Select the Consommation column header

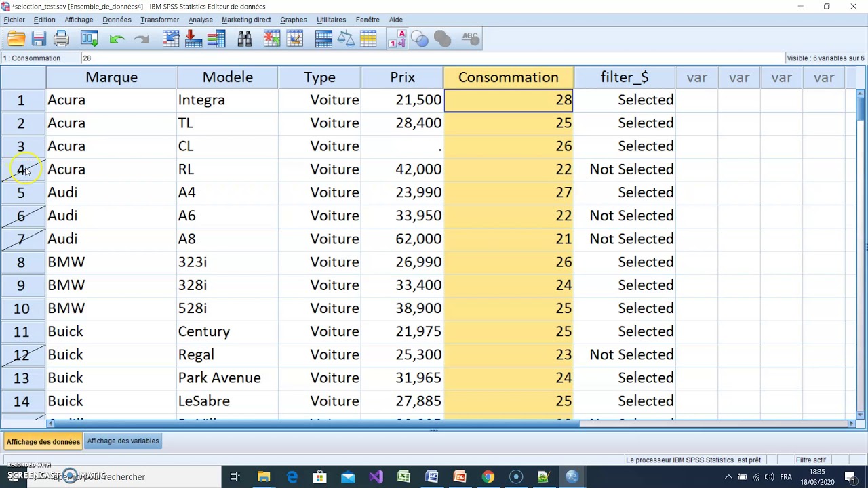pyautogui.click(x=509, y=77)
